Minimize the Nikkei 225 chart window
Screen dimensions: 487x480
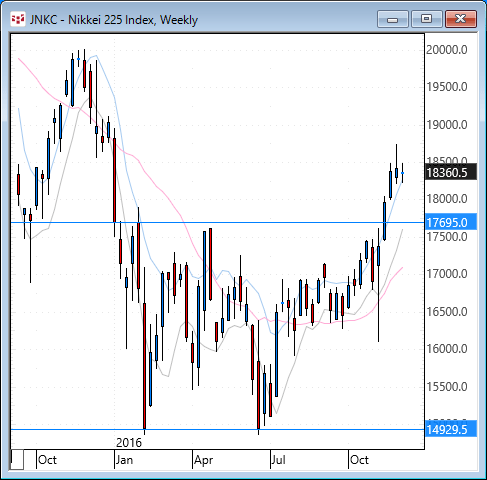click(393, 19)
